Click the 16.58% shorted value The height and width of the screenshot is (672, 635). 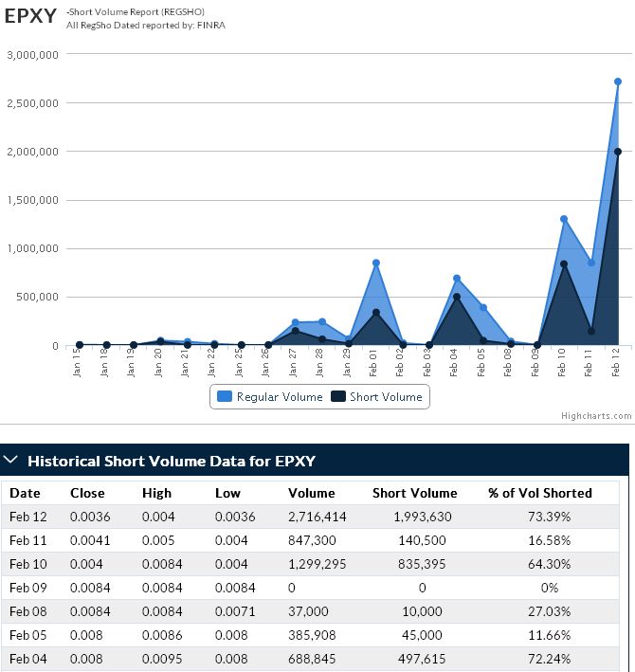coord(550,540)
